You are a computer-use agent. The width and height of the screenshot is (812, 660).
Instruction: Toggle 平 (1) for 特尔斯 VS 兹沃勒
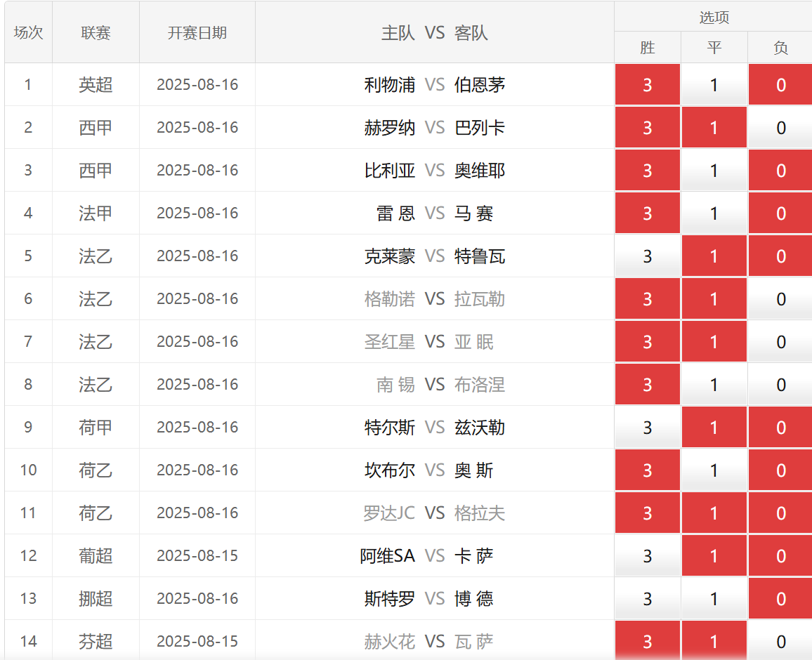pos(714,427)
